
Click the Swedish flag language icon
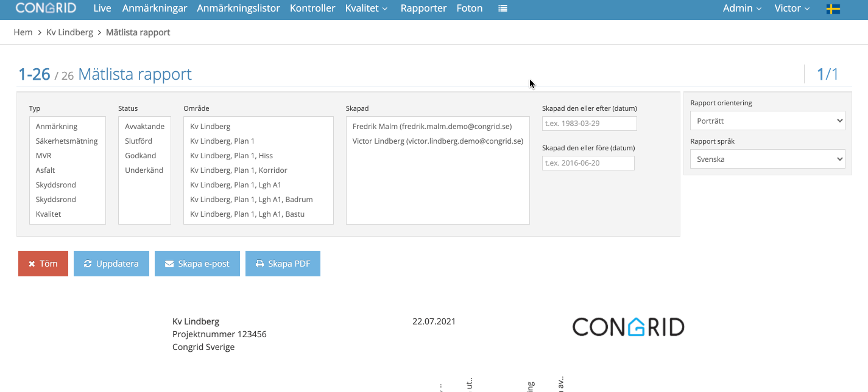click(x=833, y=9)
